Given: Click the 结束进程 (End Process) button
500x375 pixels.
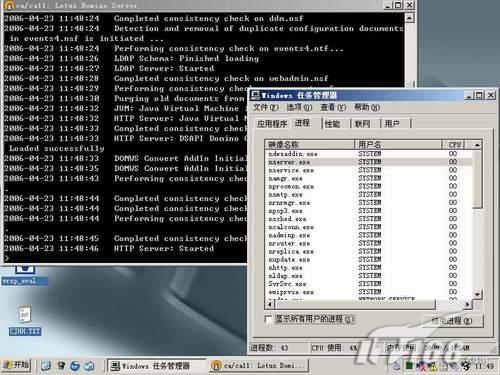Looking at the screenshot, I should click(x=452, y=321).
